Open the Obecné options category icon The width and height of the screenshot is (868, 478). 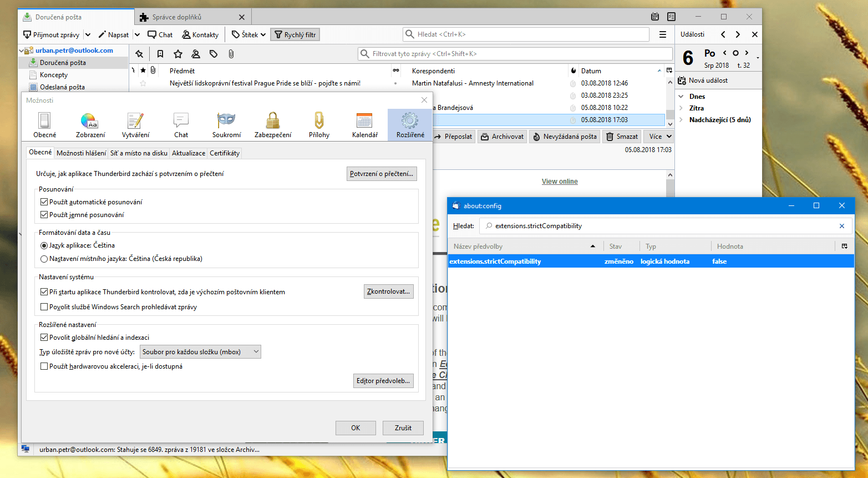point(44,124)
